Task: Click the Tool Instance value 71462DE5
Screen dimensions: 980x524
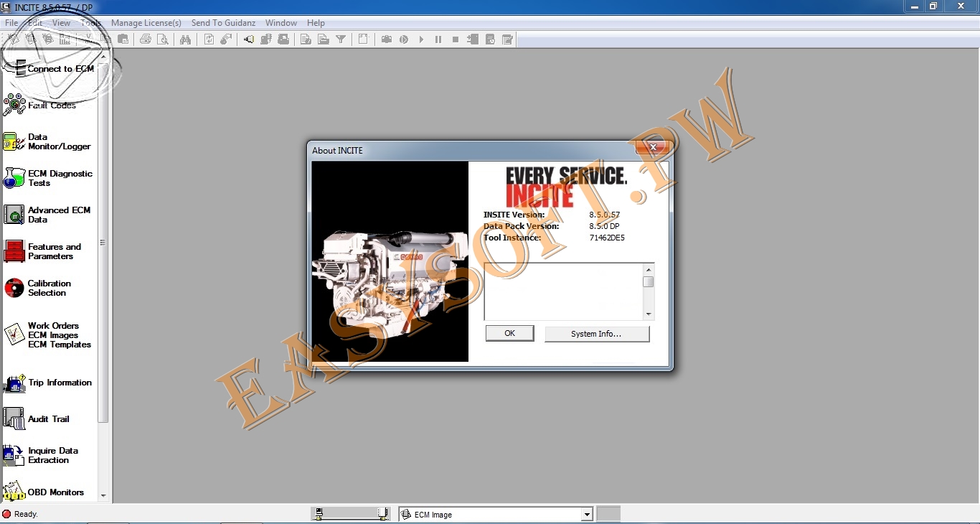Action: point(607,238)
